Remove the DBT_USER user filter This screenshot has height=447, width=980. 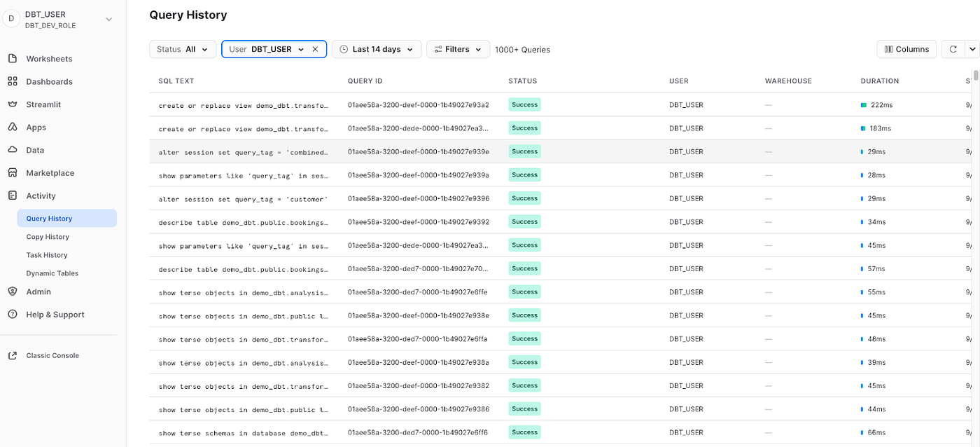click(x=315, y=49)
